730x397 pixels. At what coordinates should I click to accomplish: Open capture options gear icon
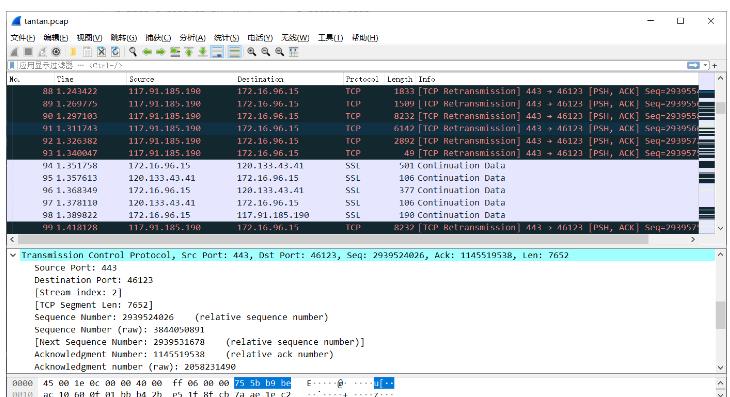tap(56, 52)
